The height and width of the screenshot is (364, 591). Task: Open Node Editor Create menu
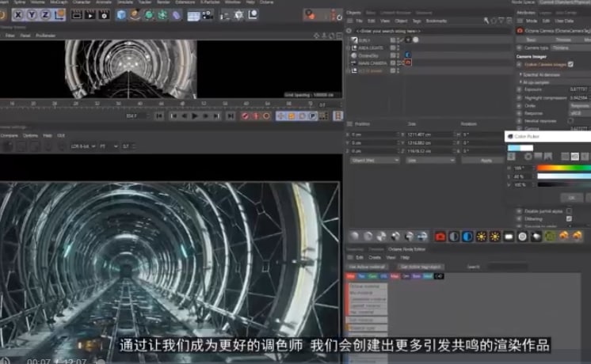tap(375, 257)
